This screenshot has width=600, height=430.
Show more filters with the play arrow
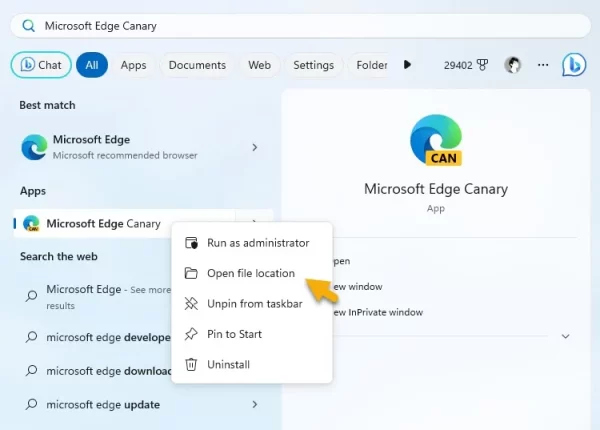(408, 65)
